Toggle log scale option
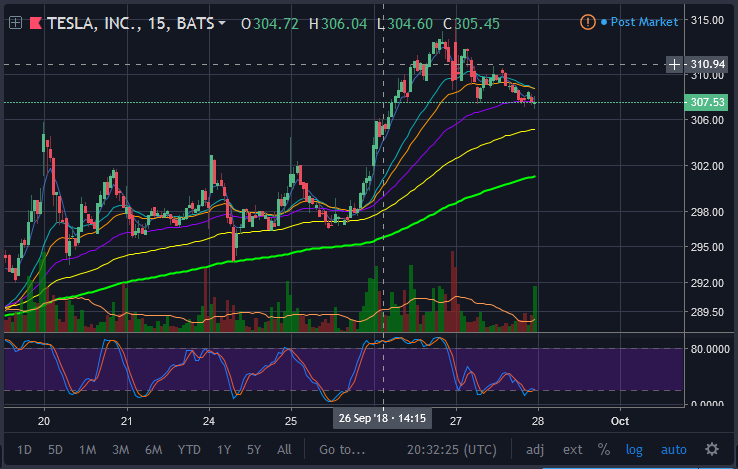Image resolution: width=738 pixels, height=469 pixels. click(634, 450)
